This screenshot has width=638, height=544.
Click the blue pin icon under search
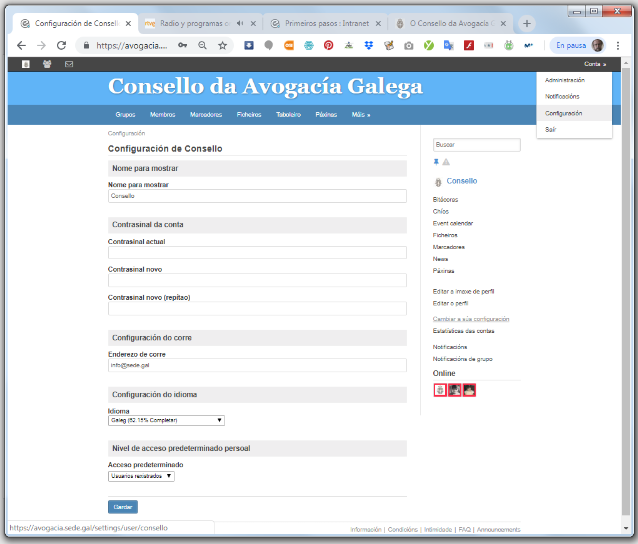[x=436, y=161]
